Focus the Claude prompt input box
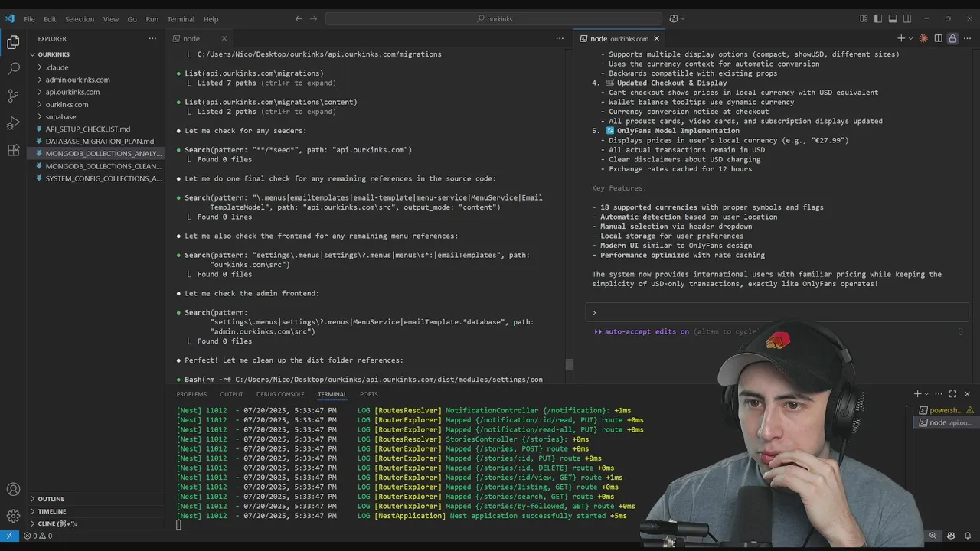Viewport: 980px width, 551px height. point(779,312)
